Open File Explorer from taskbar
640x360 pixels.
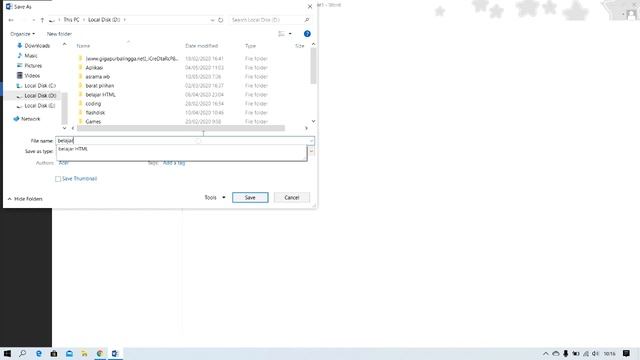[x=84, y=353]
